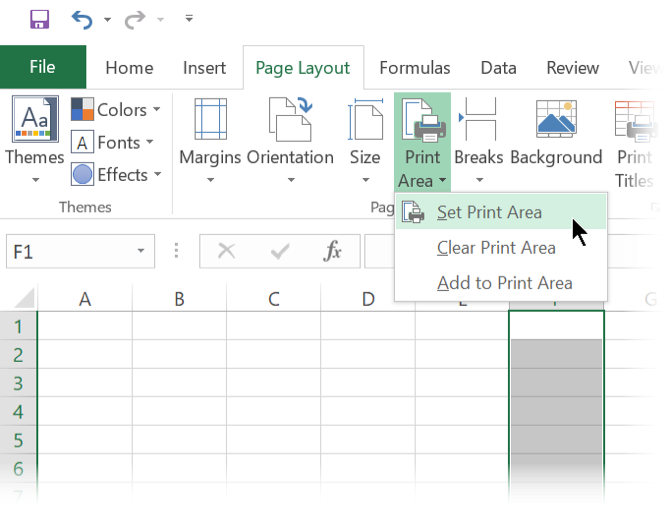Image resolution: width=670 pixels, height=510 pixels.
Task: Open the Margins options
Action: pyautogui.click(x=210, y=140)
